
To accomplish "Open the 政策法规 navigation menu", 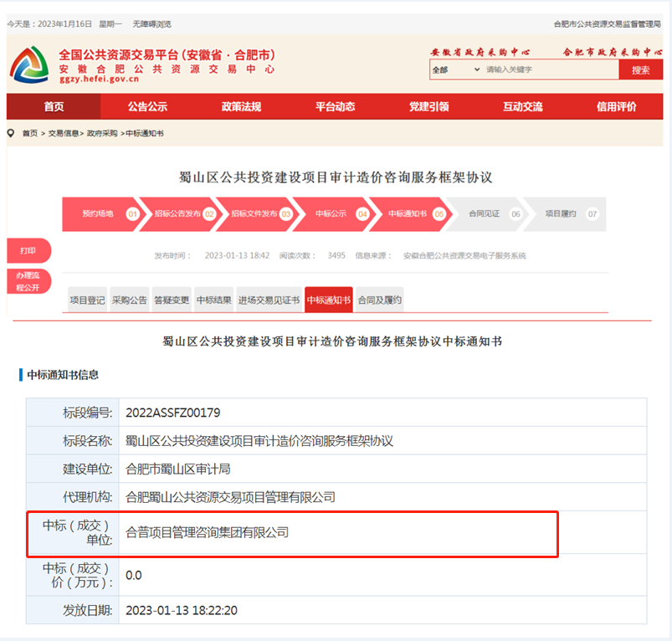I will coord(241,106).
